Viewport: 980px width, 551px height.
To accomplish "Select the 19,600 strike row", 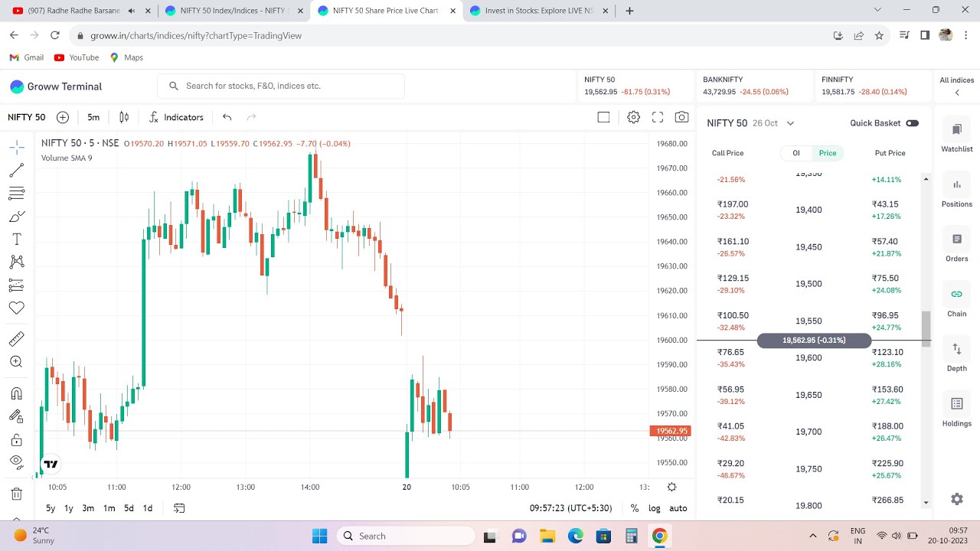I will (809, 358).
